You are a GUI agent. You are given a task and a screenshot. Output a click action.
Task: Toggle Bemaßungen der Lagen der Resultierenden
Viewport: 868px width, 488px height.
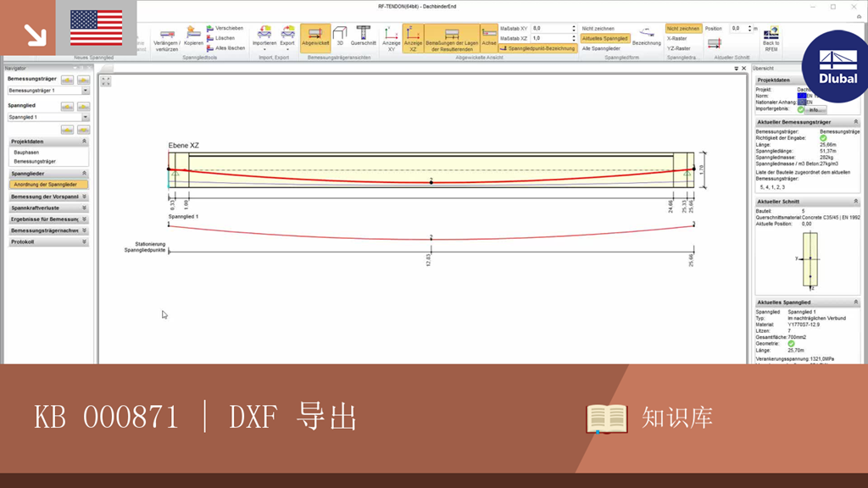452,39
